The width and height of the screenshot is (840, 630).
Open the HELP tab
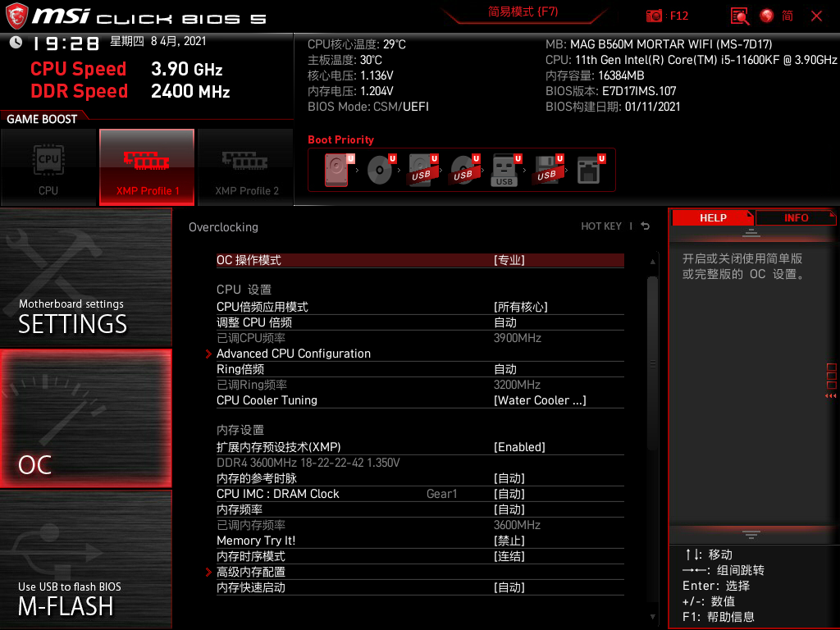coord(713,217)
